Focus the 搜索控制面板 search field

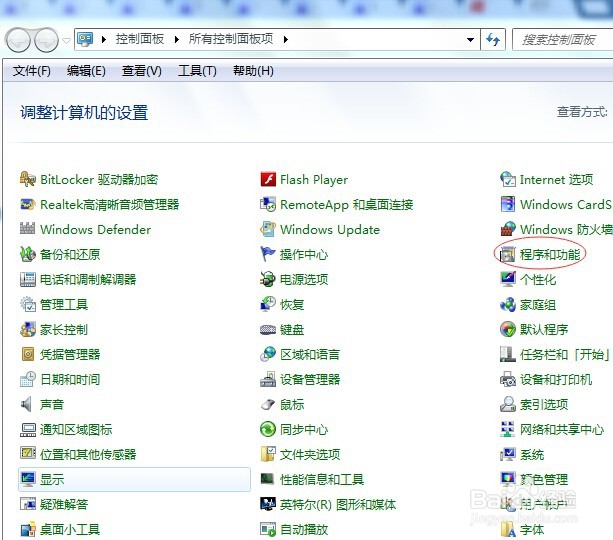coord(562,39)
